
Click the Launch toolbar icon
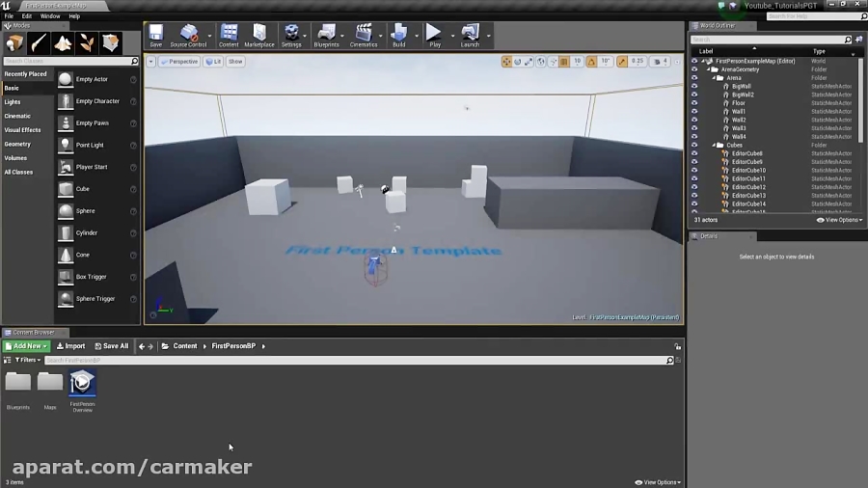[x=470, y=36]
